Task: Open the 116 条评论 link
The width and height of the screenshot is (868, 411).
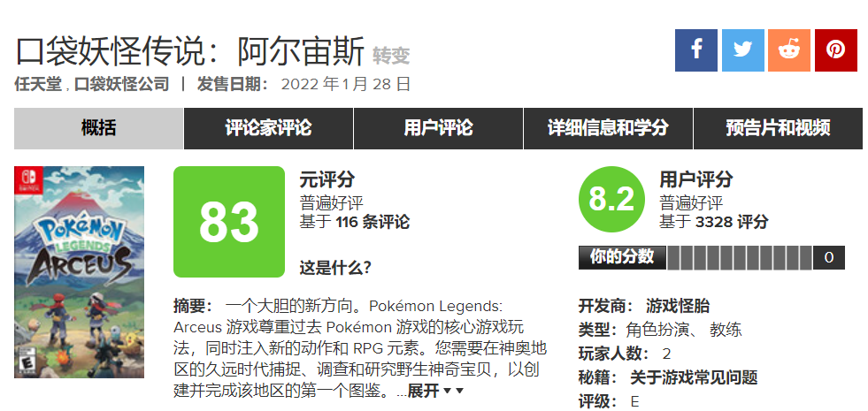Action: (x=373, y=222)
